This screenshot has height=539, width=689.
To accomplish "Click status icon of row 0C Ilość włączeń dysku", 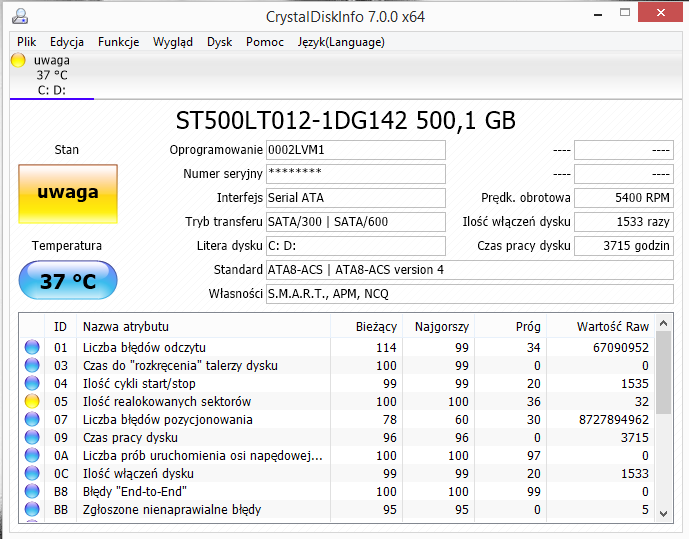I will [32, 473].
